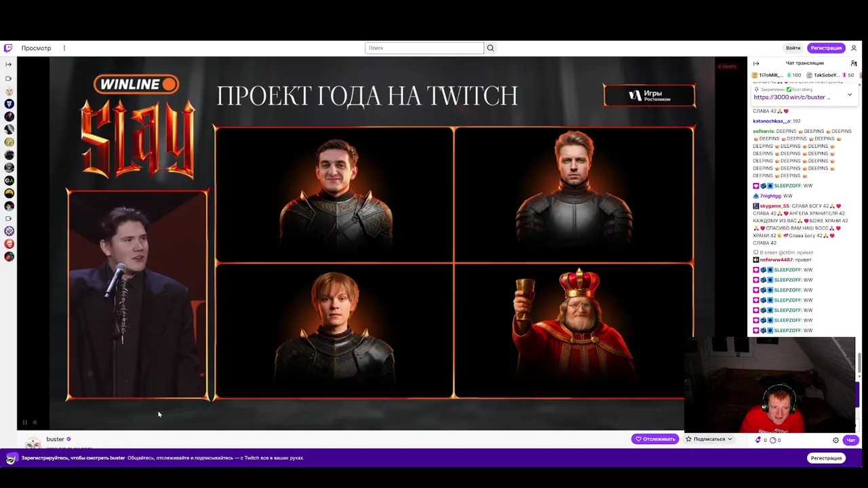Expand the left channels sidebar
Viewport: 868px width, 488px height.
coord(9,64)
